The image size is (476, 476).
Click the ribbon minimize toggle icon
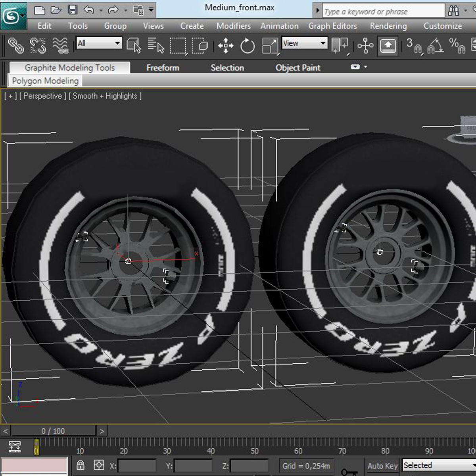click(355, 67)
